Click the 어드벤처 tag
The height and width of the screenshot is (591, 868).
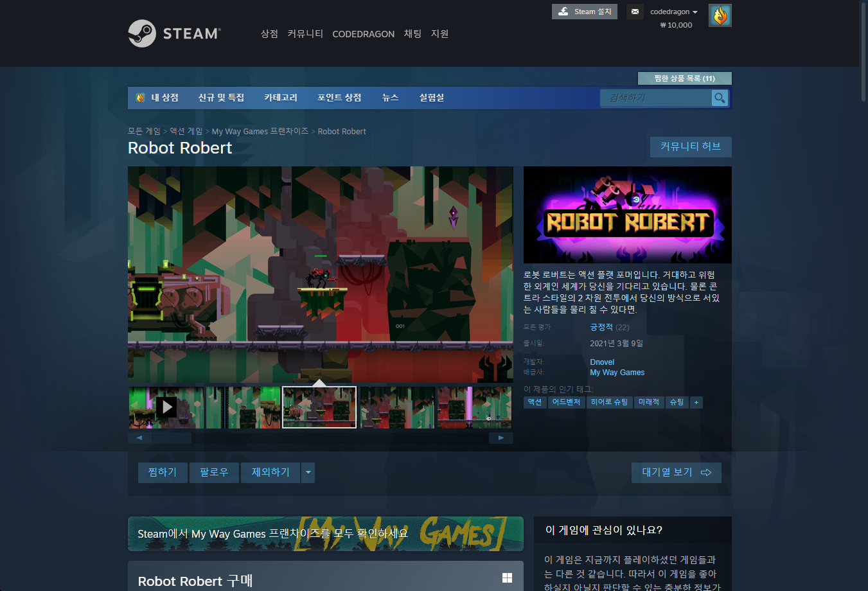pyautogui.click(x=566, y=402)
